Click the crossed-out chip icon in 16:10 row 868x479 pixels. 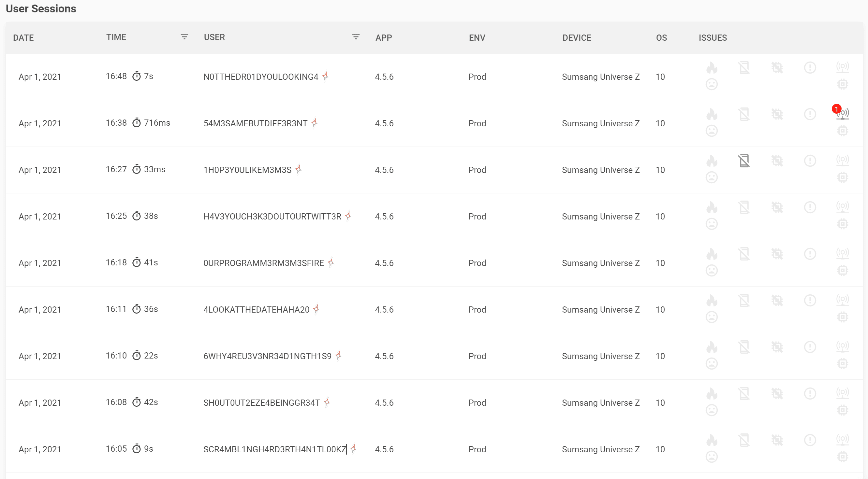point(777,347)
